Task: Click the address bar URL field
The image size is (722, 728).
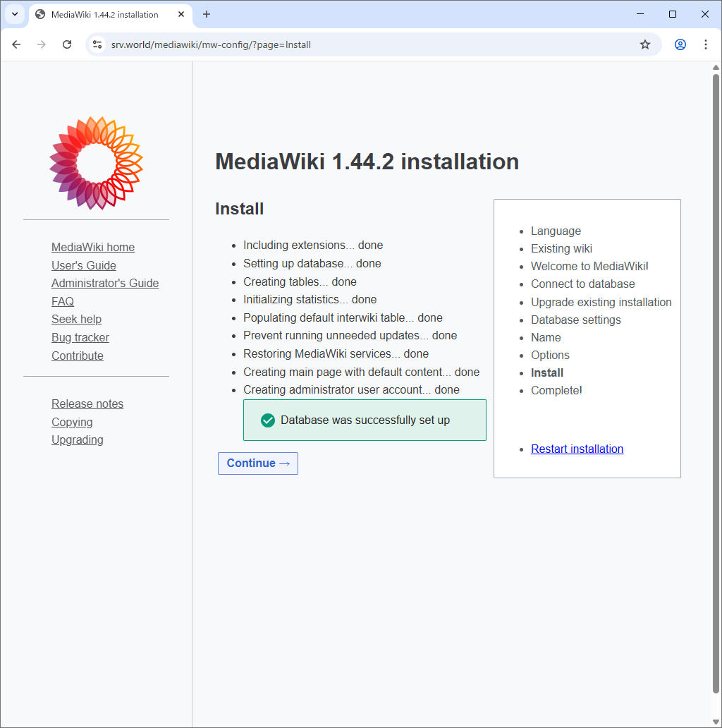Action: [353, 44]
